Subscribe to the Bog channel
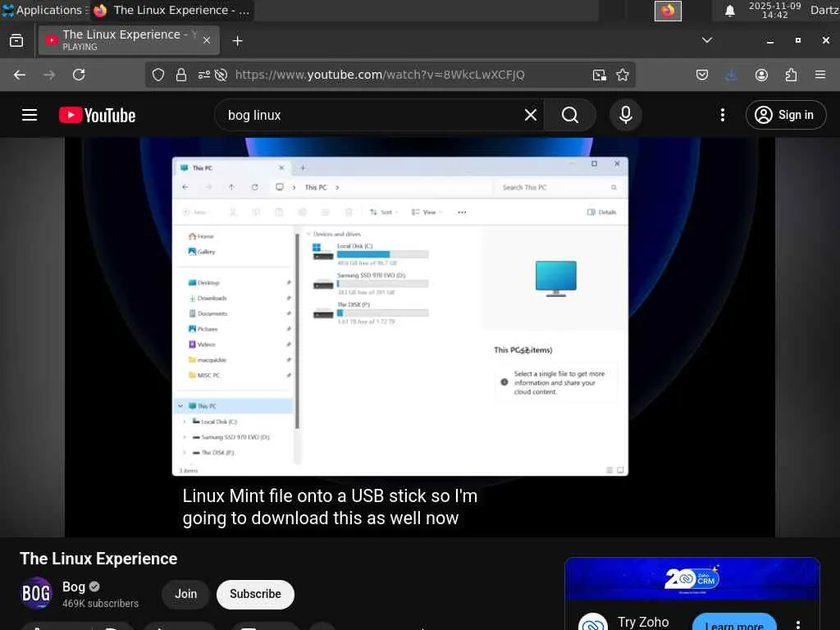Viewport: 840px width, 630px height. (x=256, y=594)
